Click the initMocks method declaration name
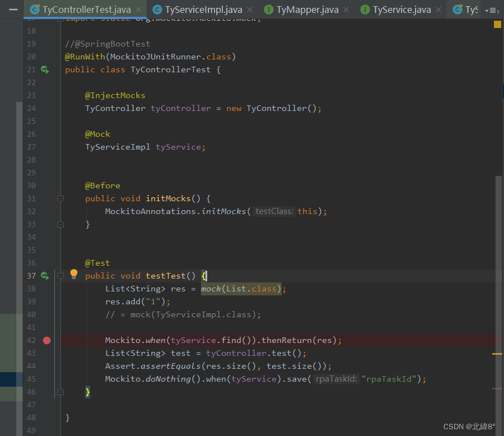 point(168,198)
